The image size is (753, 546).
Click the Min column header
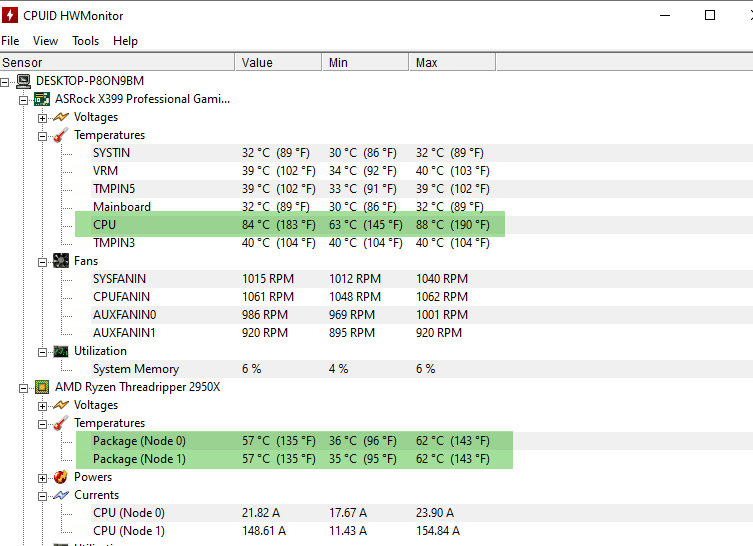tap(365, 62)
